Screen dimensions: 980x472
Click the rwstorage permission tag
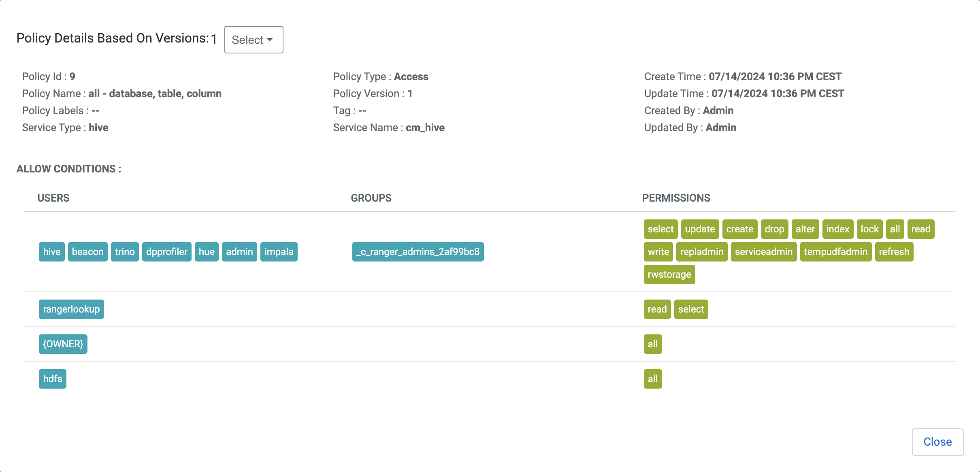point(669,274)
